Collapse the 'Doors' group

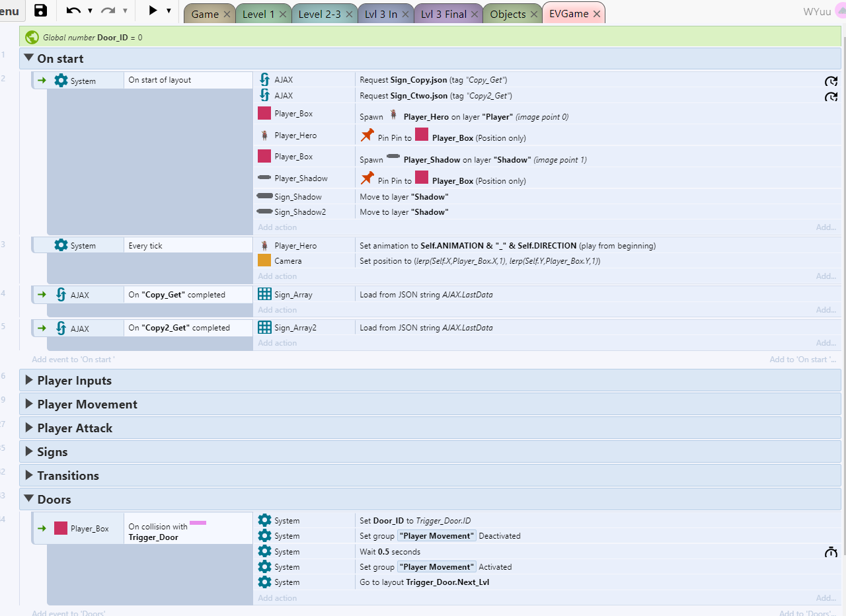(x=28, y=499)
